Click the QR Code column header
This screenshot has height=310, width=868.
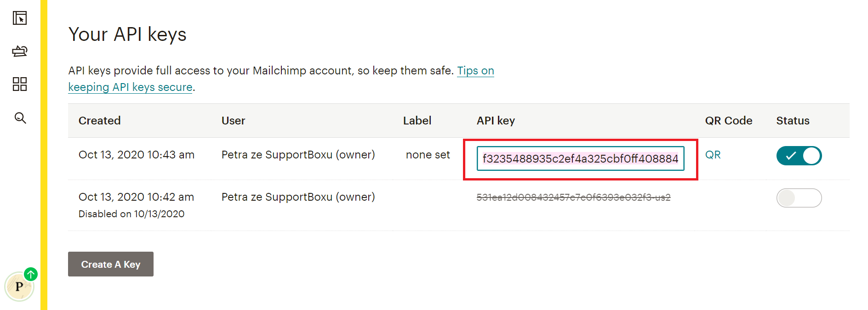729,121
